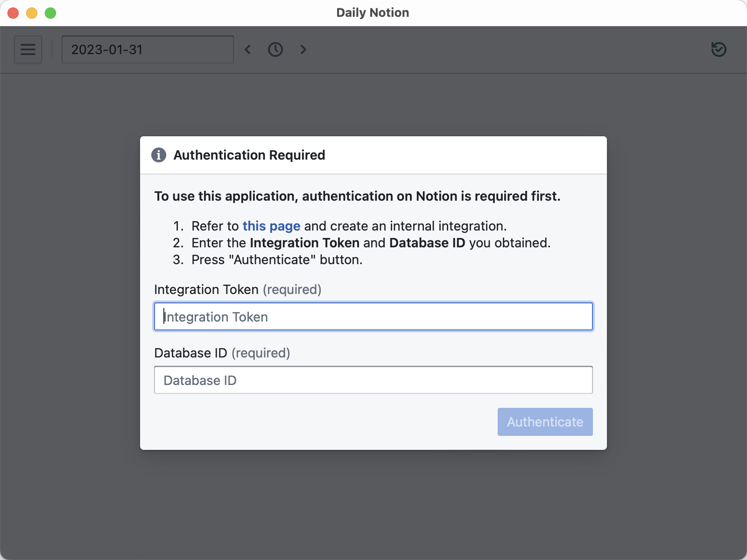Close the Daily Notion window

[x=13, y=13]
